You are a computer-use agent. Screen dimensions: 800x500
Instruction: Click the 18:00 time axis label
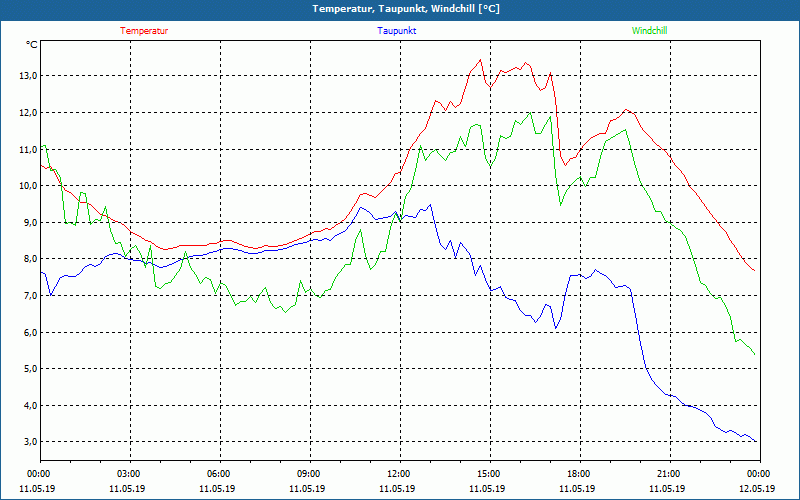579,474
